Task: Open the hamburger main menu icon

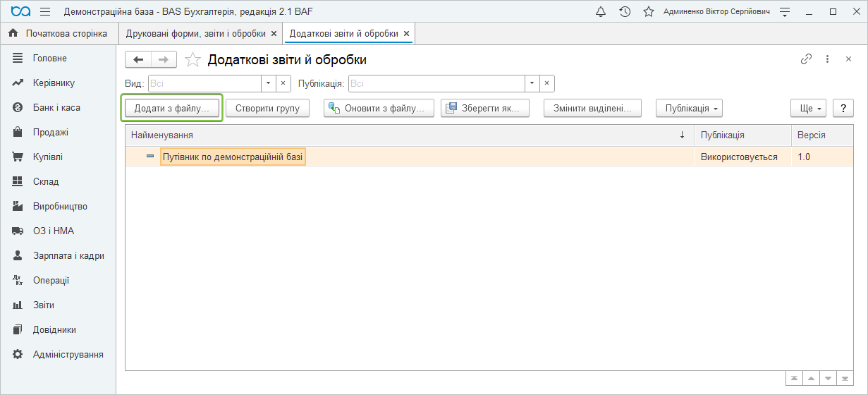Action: (x=45, y=12)
